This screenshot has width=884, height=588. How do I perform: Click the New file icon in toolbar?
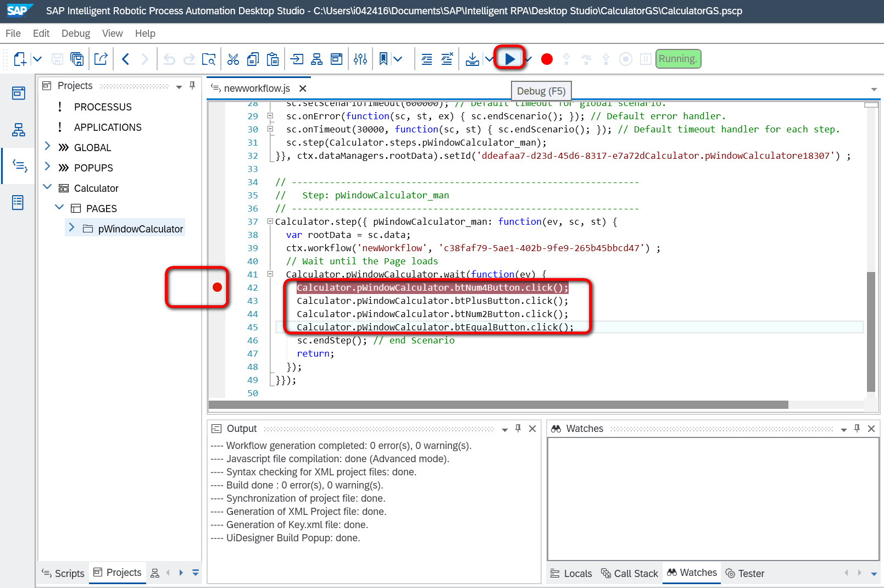coord(20,59)
